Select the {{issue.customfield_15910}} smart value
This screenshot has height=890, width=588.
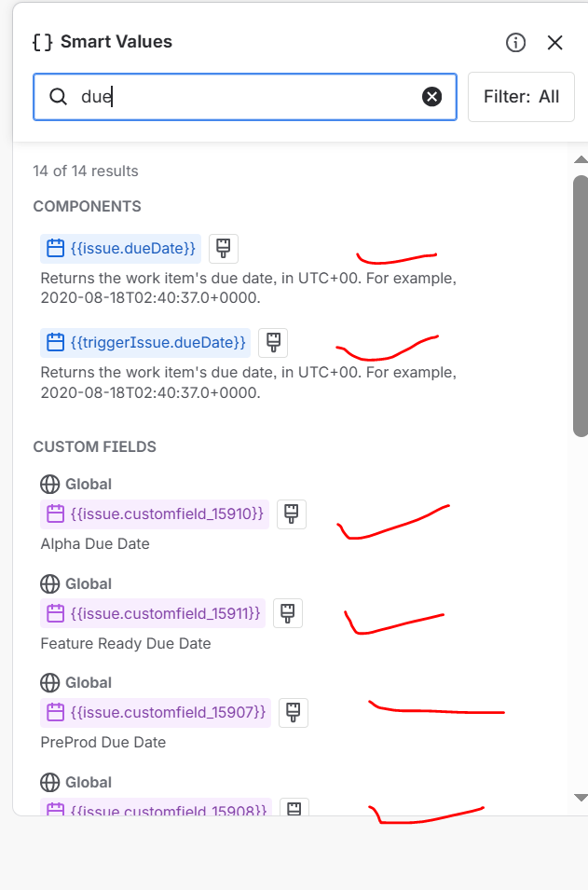point(154,513)
